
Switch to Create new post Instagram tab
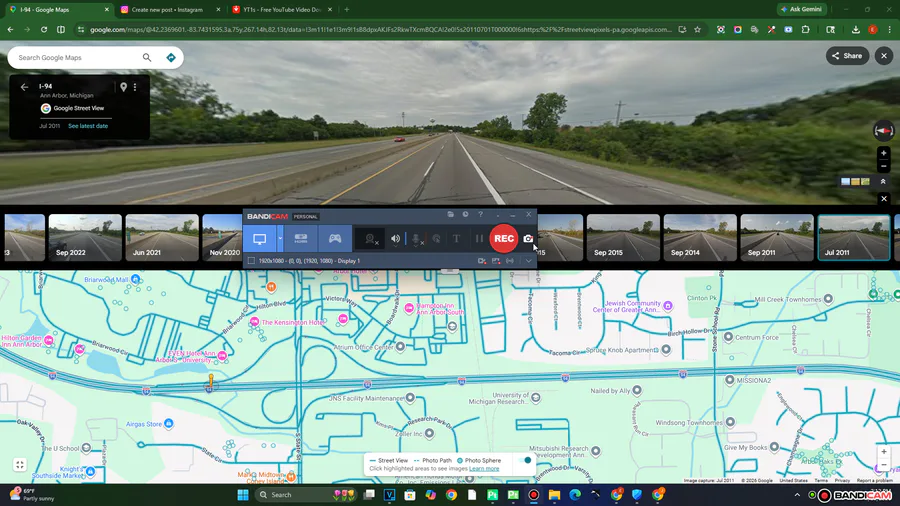(x=171, y=10)
